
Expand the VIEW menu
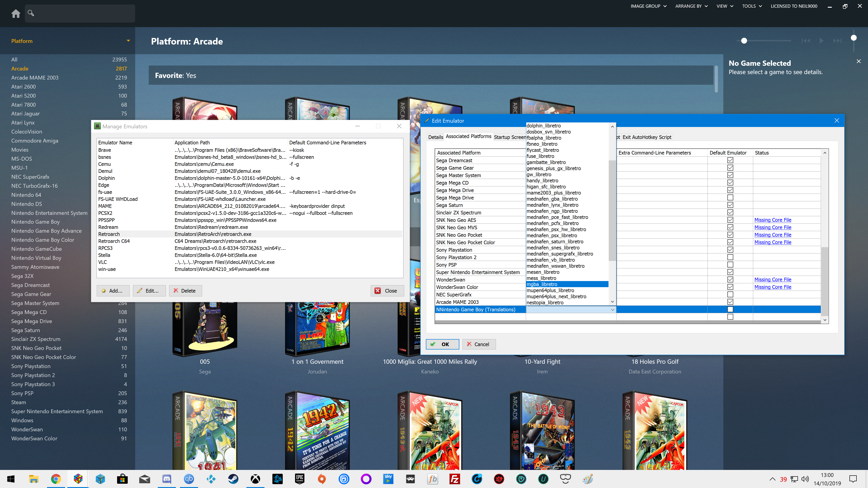coord(725,6)
